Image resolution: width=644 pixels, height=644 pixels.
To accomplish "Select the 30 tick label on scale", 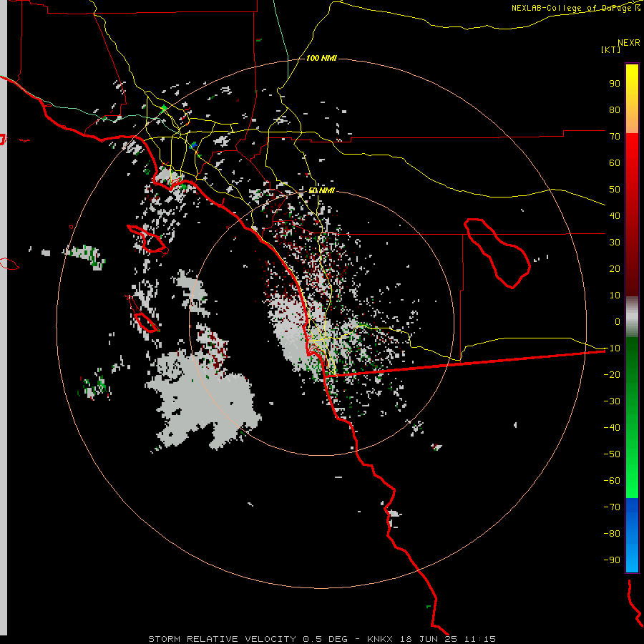I will (615, 243).
